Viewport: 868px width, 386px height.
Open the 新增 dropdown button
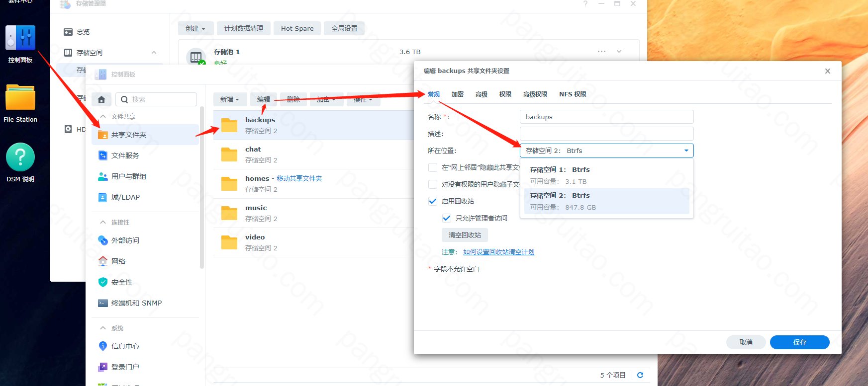pyautogui.click(x=230, y=99)
